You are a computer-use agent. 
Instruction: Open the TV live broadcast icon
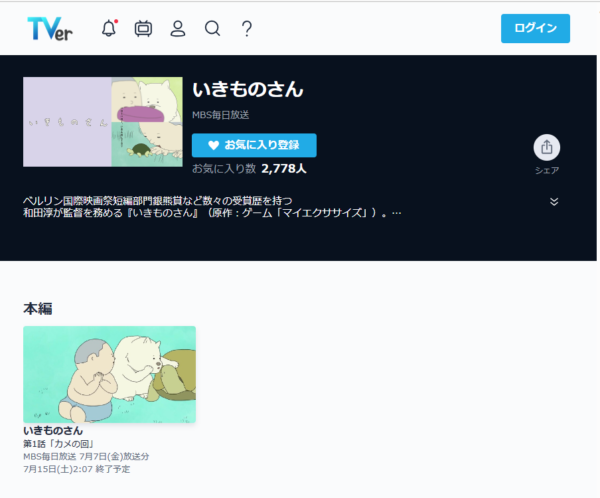[143, 28]
